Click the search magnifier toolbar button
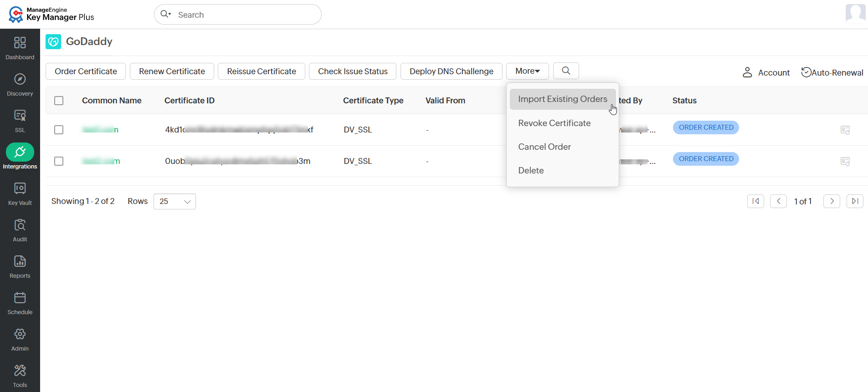This screenshot has width=868, height=392. pos(566,71)
